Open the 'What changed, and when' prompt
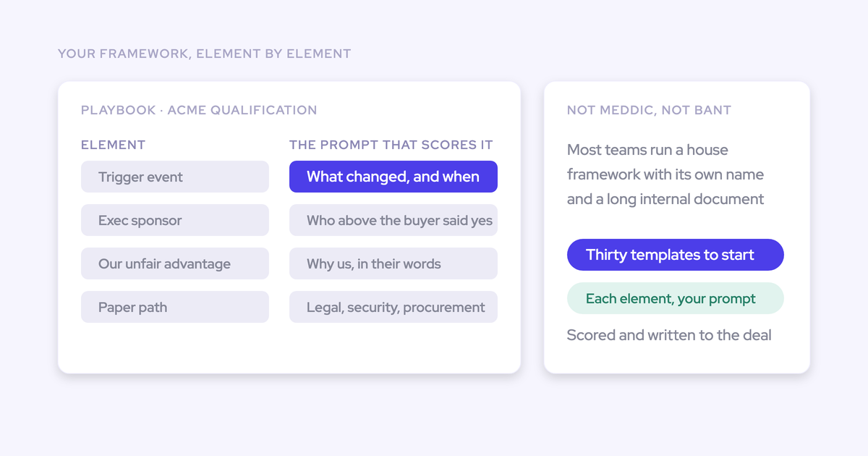The width and height of the screenshot is (868, 456). (x=393, y=177)
